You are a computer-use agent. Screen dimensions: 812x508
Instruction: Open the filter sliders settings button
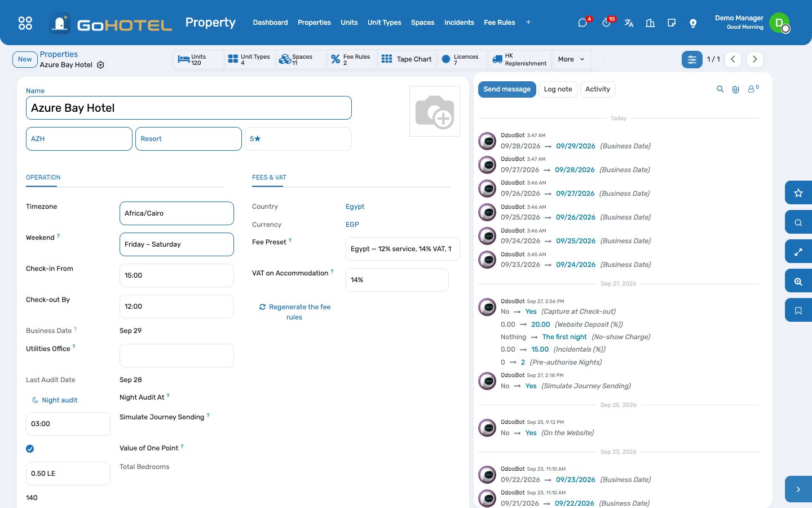[x=692, y=59]
